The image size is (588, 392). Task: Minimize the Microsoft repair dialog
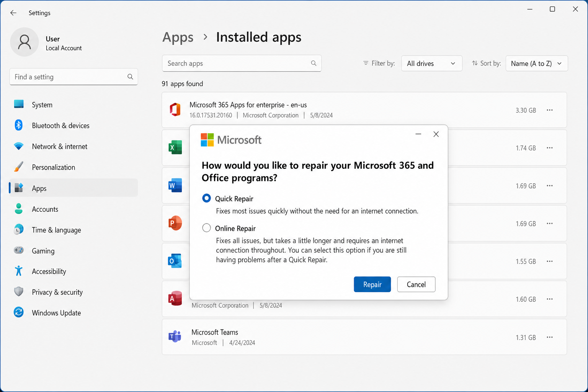click(x=418, y=134)
